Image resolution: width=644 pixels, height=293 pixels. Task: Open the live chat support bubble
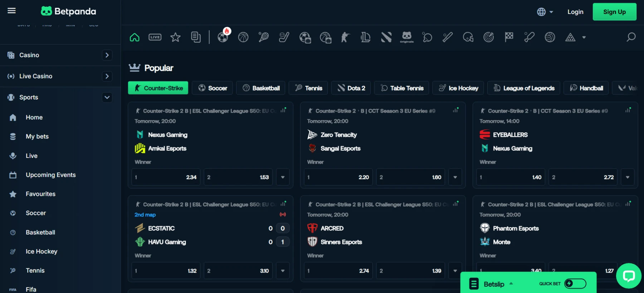click(x=629, y=275)
